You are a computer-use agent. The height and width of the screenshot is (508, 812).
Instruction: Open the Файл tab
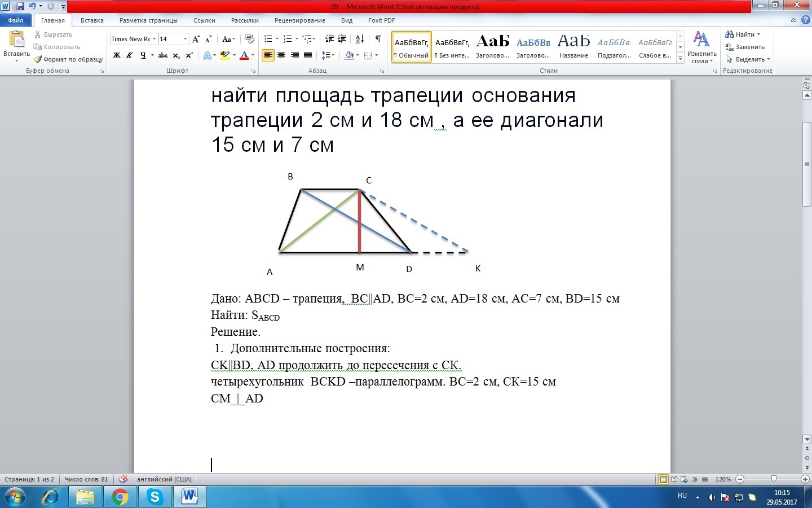pos(16,20)
